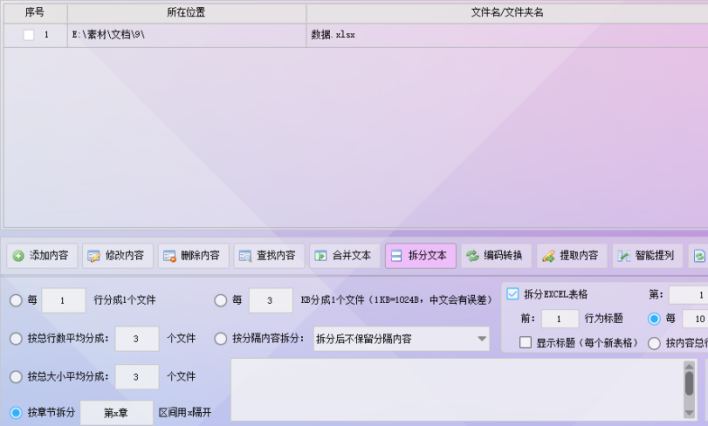Click the rows-per-sheet field showing 10

pyautogui.click(x=695, y=318)
